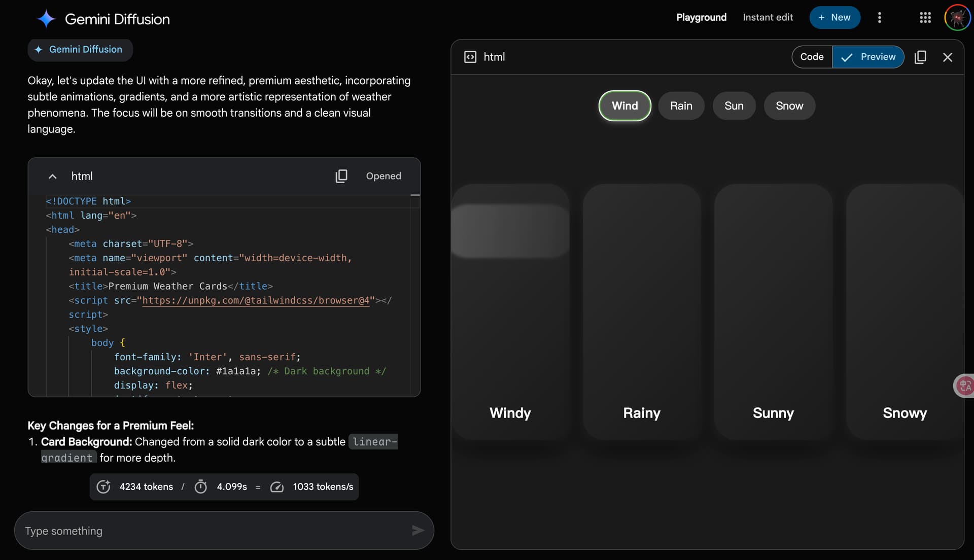Click the translate floating icon at right edge
974x560 pixels.
tap(964, 386)
